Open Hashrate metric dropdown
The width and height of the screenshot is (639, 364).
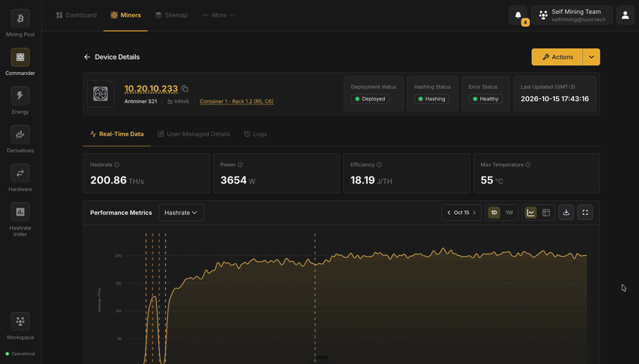[181, 212]
